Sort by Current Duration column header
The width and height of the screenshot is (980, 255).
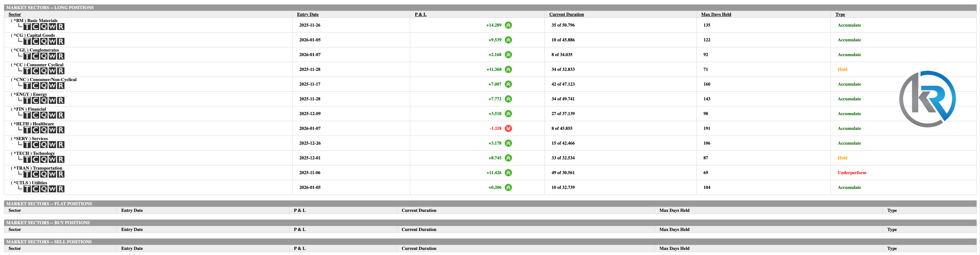pos(566,14)
